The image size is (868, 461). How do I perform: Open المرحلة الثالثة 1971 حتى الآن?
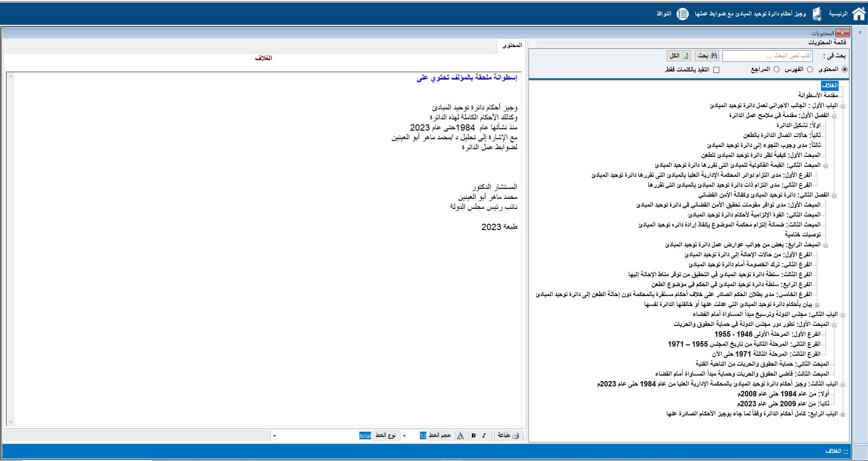pyautogui.click(x=766, y=354)
